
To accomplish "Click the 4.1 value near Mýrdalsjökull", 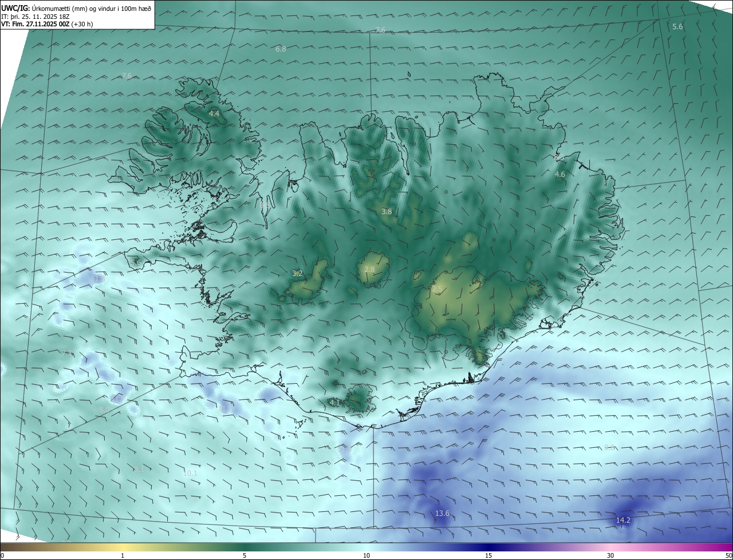I will pyautogui.click(x=334, y=403).
